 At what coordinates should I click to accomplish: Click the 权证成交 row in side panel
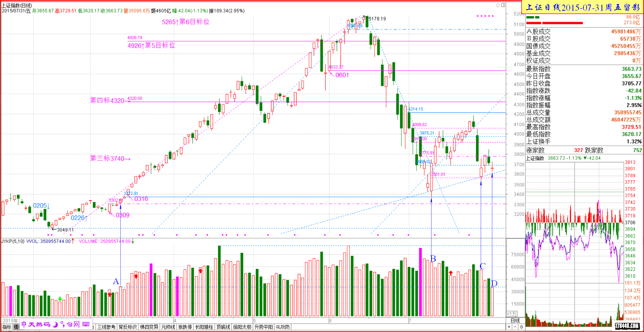point(583,61)
